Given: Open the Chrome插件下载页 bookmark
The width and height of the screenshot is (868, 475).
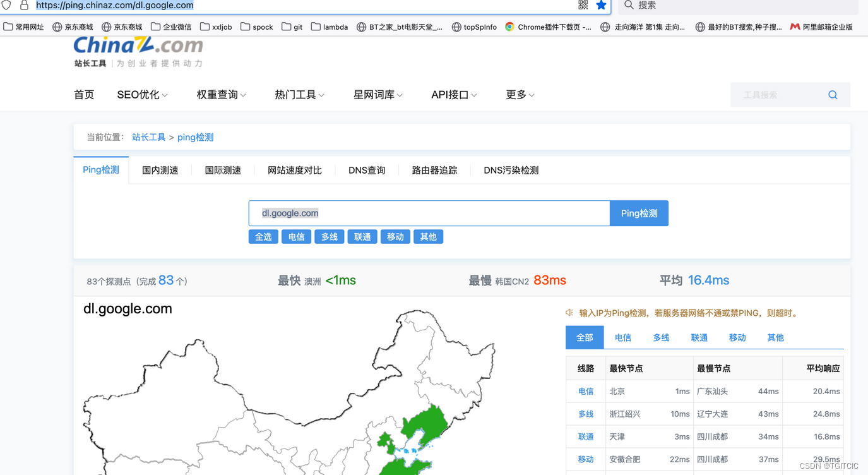Looking at the screenshot, I should tap(548, 27).
